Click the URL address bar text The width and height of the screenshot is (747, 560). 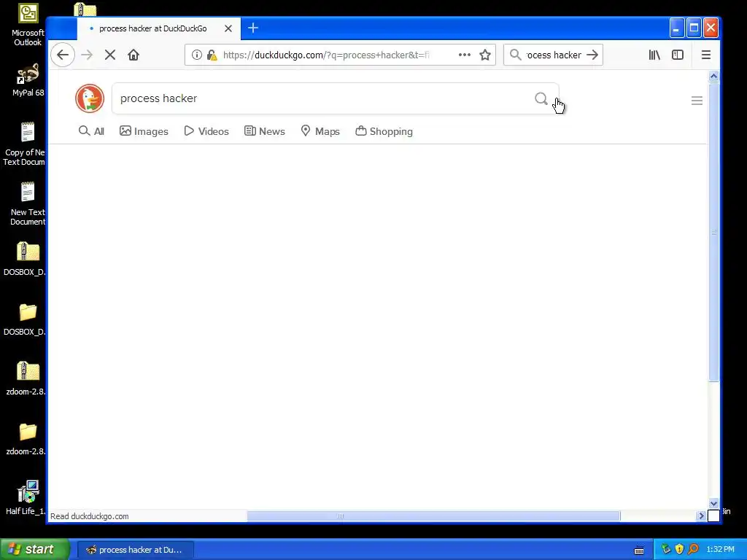(326, 55)
